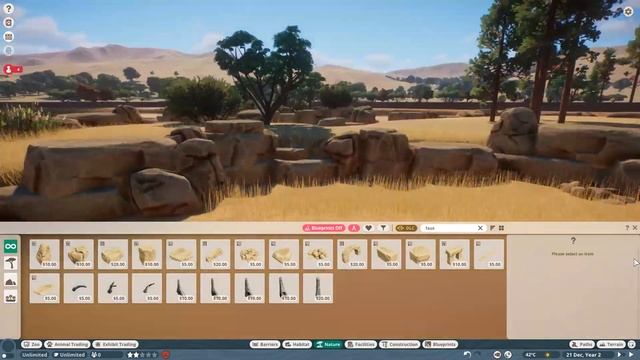Click the guest count showing 0
The image size is (640, 360).
(107, 355)
